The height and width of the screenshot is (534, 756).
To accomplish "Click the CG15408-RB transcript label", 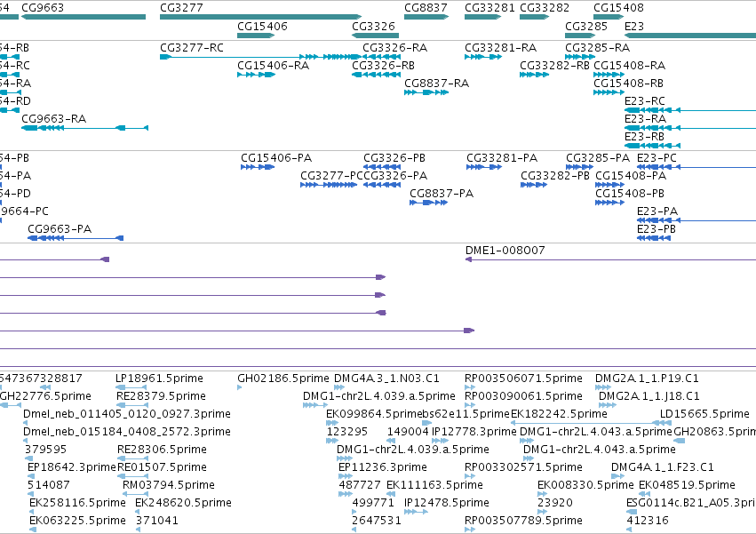I will [x=628, y=84].
